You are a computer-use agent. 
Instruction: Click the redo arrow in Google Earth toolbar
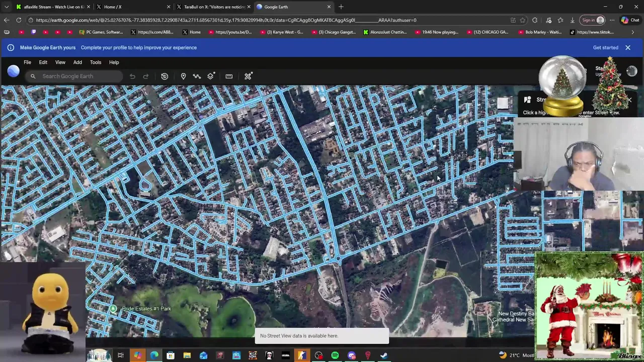click(146, 76)
